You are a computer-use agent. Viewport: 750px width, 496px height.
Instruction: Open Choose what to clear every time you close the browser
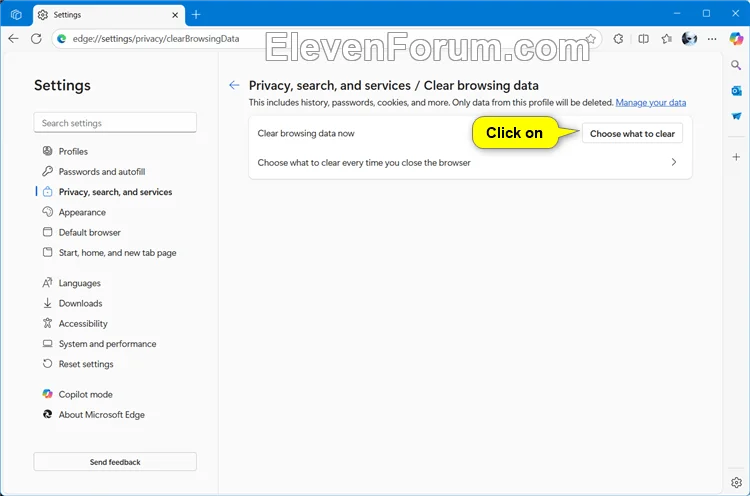coord(470,163)
